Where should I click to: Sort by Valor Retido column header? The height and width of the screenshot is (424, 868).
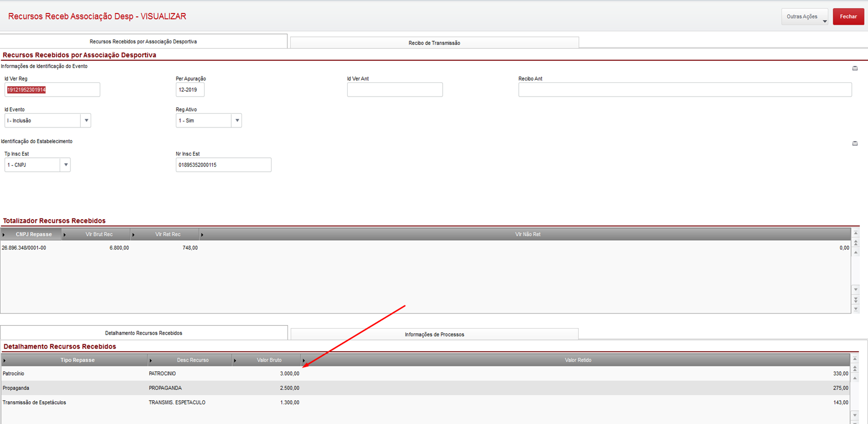click(x=576, y=360)
